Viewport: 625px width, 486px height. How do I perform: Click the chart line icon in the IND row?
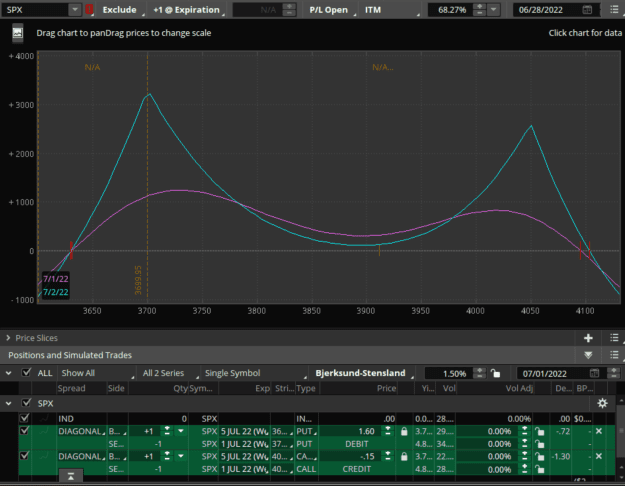[x=44, y=418]
